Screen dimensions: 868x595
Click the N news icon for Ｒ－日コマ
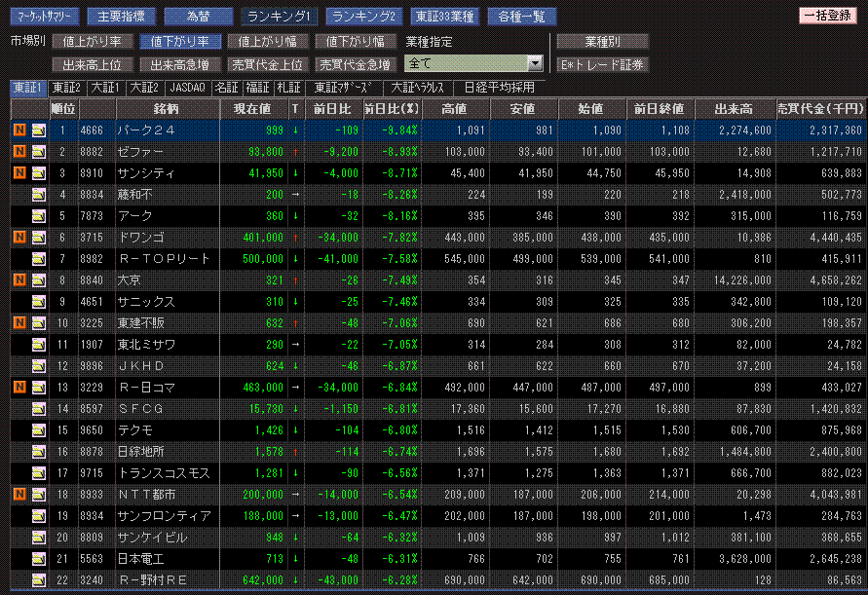[19, 388]
